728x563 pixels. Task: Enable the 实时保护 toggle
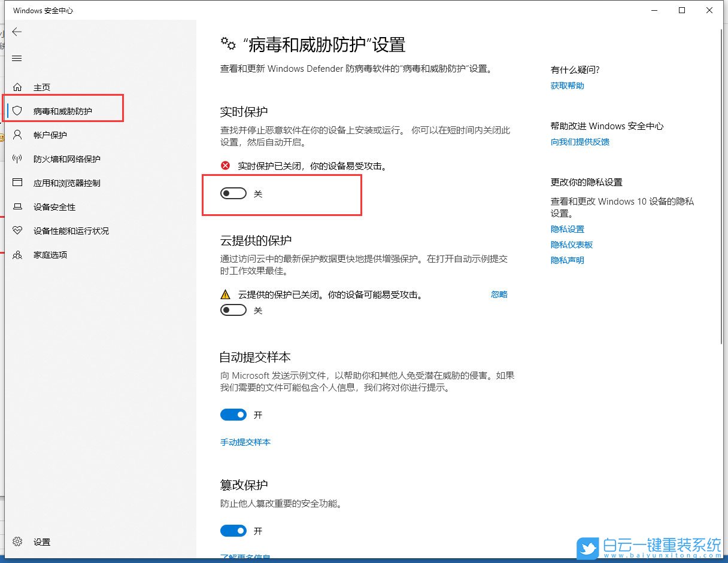pyautogui.click(x=233, y=193)
